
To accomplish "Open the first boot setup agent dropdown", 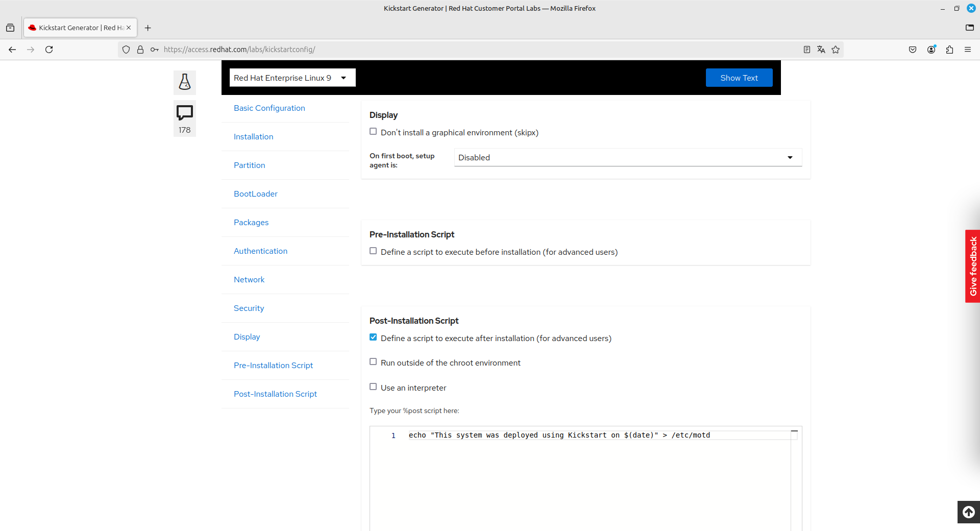I will point(628,157).
